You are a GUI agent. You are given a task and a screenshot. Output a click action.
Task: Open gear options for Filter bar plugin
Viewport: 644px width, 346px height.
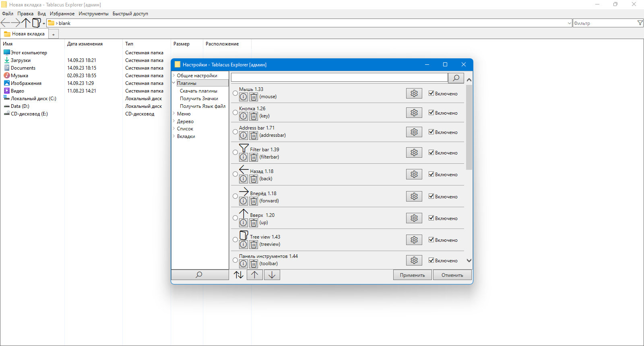pos(414,152)
